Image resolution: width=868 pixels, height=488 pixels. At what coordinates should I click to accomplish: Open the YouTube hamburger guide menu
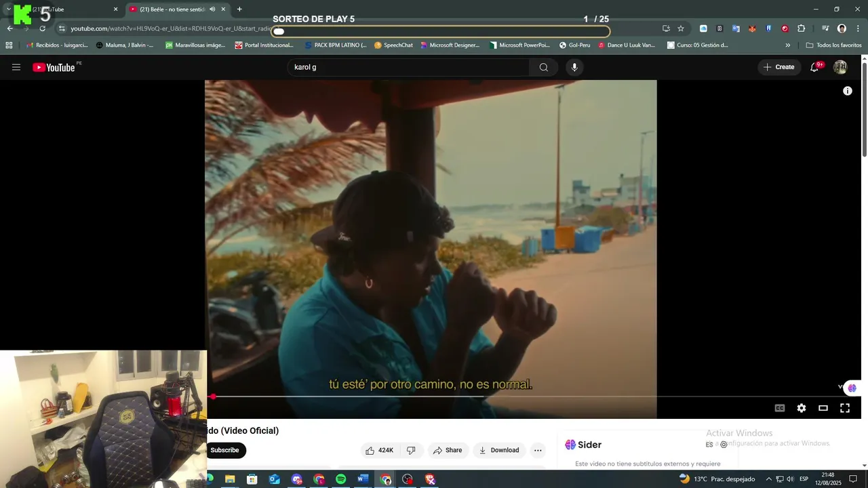16,67
